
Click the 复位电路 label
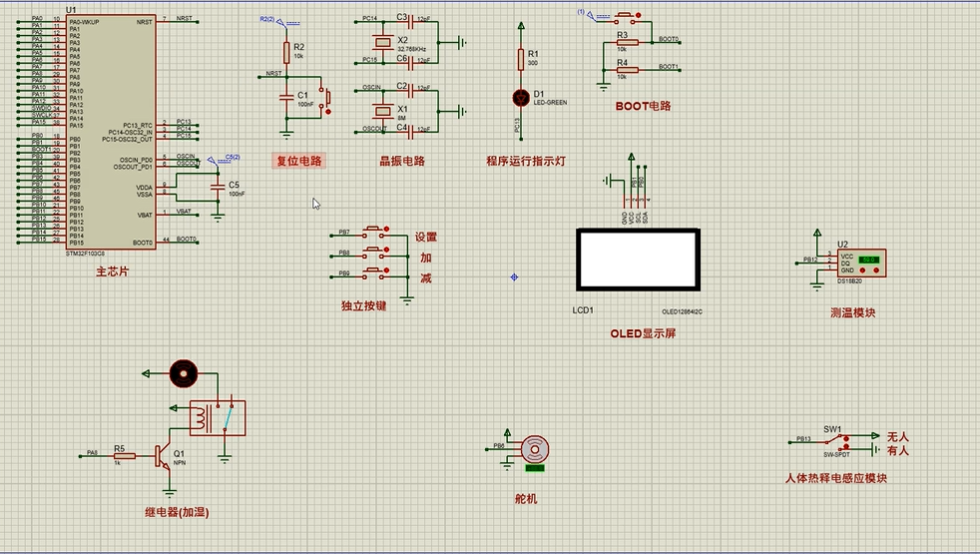299,161
